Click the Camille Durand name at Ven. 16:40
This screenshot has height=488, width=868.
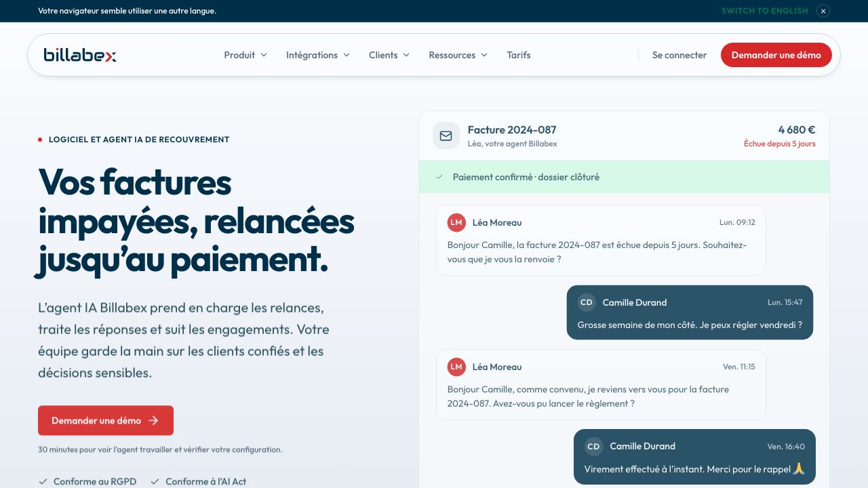[x=642, y=446]
